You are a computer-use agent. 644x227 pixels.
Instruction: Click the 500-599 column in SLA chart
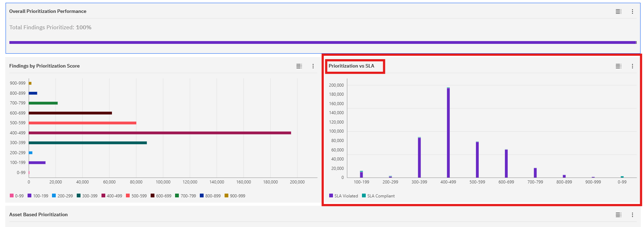tap(477, 160)
